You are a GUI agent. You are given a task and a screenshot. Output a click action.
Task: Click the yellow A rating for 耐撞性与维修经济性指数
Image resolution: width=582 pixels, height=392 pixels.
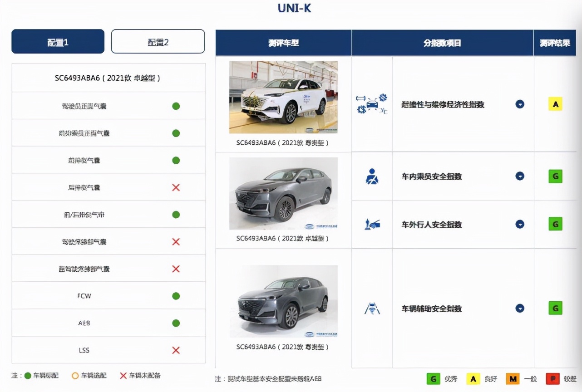point(555,104)
